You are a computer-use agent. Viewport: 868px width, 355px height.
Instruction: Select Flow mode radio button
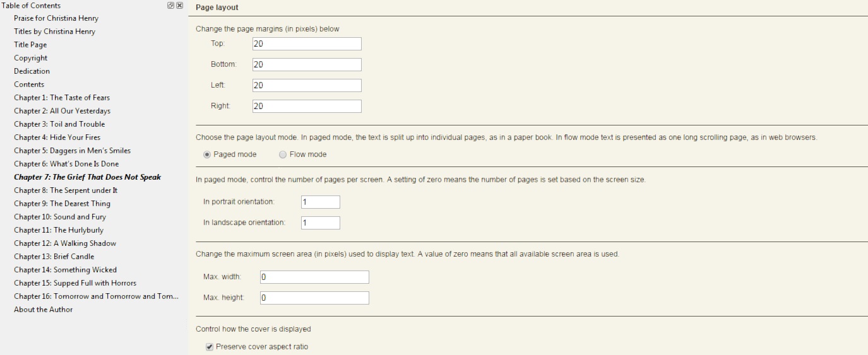click(x=283, y=154)
